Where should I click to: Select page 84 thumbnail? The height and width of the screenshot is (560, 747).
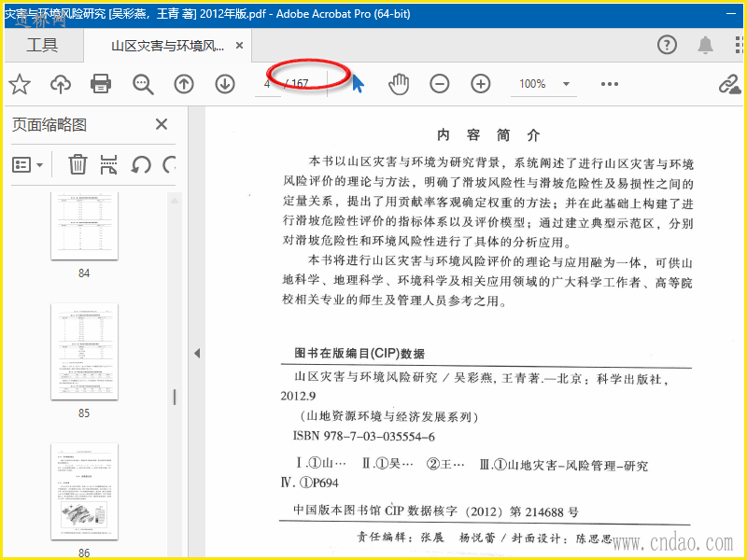click(x=84, y=226)
